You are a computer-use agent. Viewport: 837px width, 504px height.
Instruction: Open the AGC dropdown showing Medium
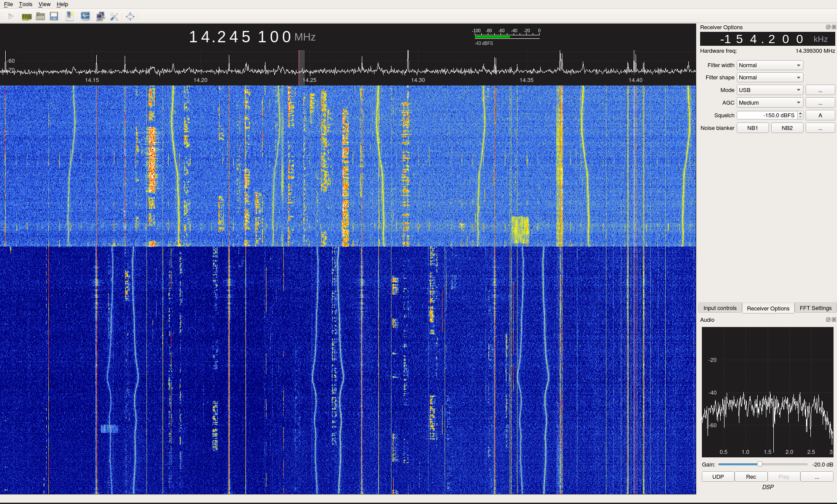770,102
